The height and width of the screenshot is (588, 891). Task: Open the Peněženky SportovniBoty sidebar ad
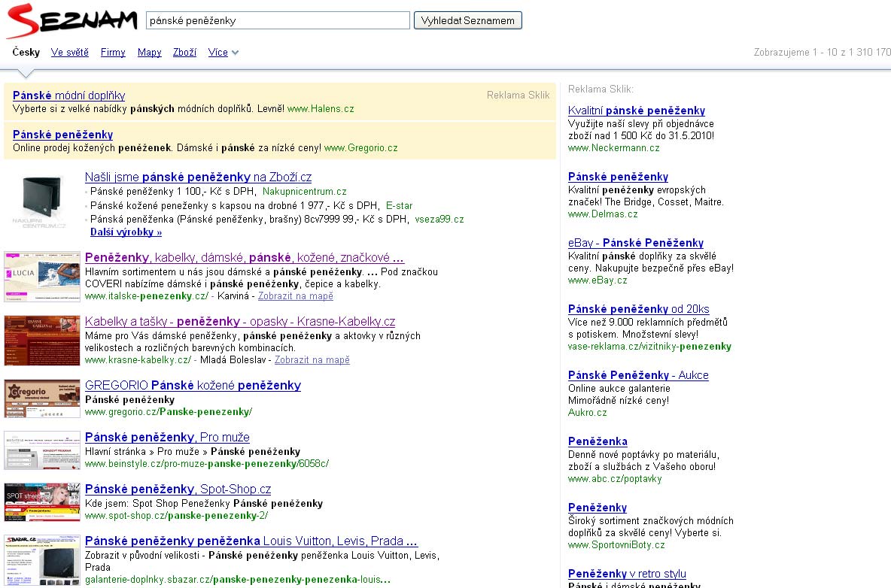[598, 508]
